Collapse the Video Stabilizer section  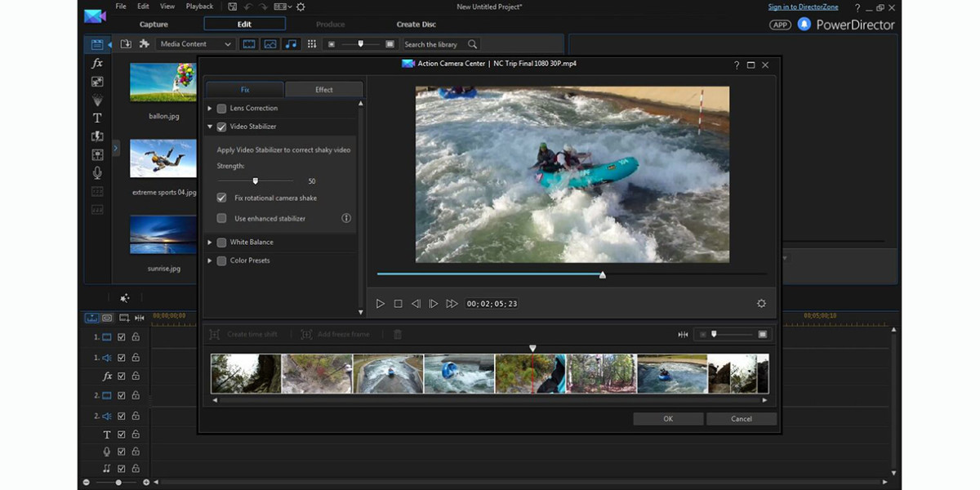(x=210, y=127)
